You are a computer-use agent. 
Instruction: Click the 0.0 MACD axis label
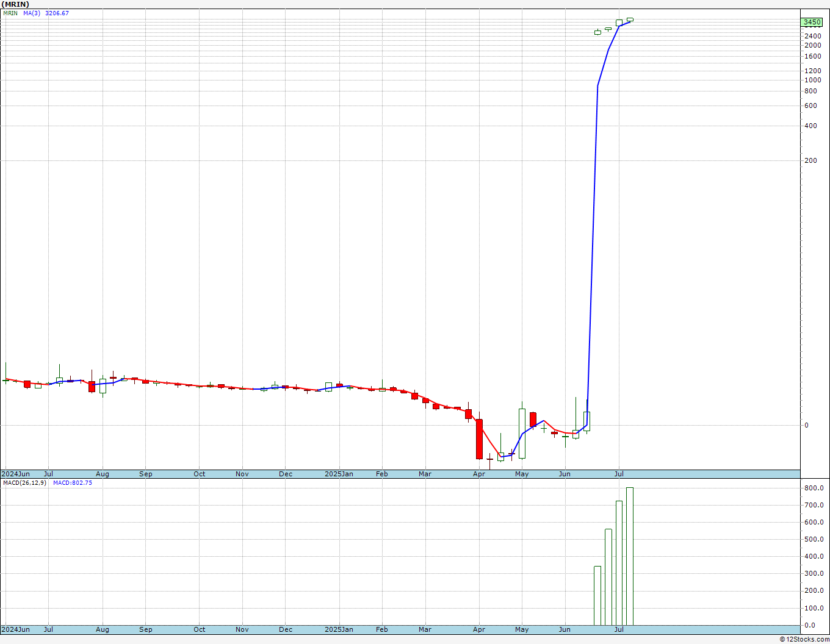(810, 625)
